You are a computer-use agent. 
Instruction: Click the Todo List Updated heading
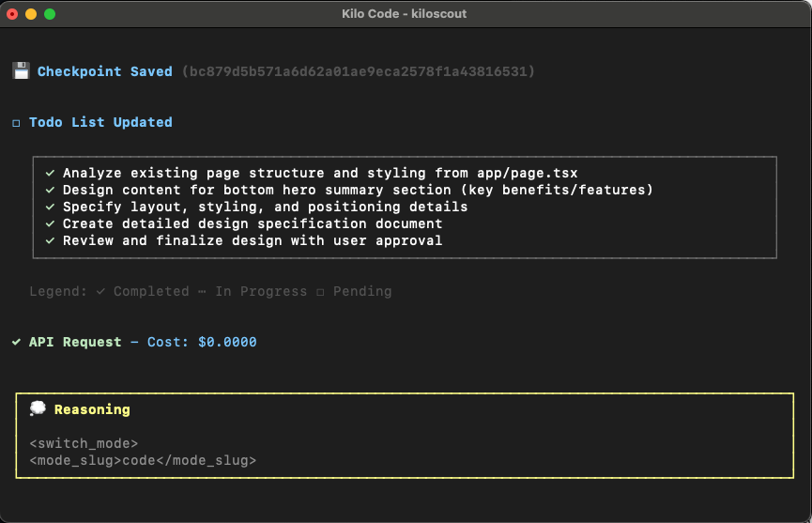click(x=100, y=122)
